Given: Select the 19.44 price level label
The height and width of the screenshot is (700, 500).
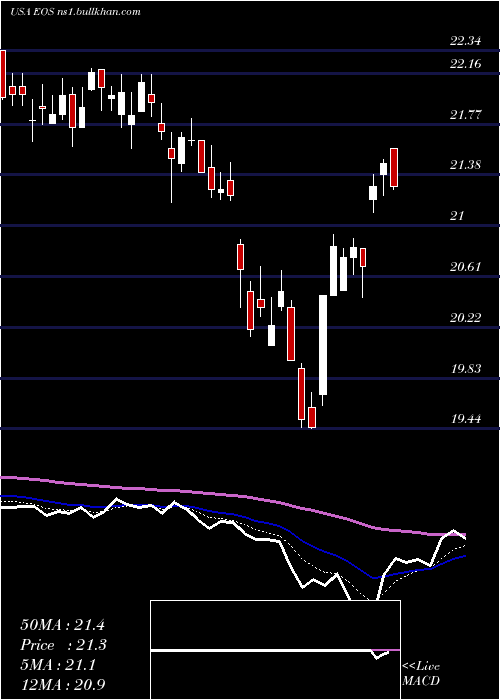Looking at the screenshot, I should point(465,419).
